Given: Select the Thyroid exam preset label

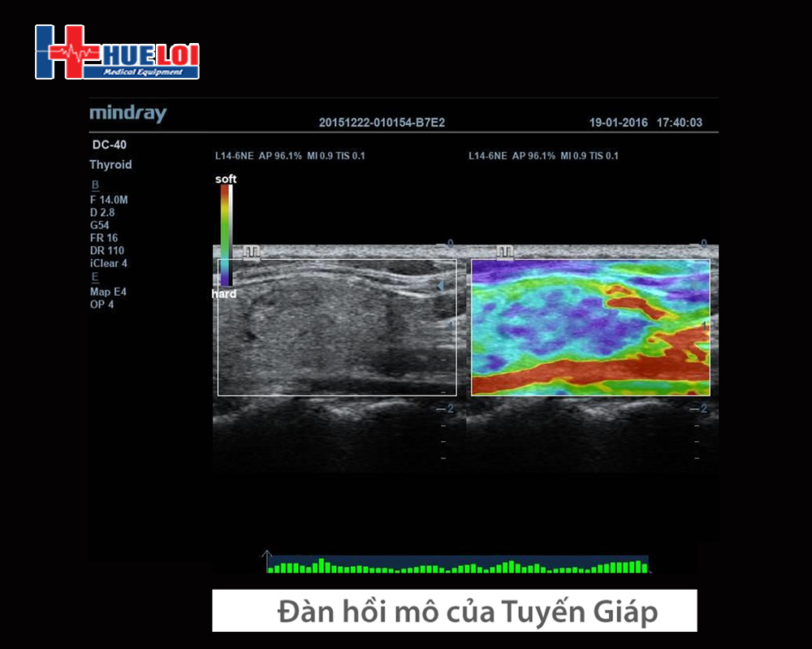Looking at the screenshot, I should tap(110, 165).
